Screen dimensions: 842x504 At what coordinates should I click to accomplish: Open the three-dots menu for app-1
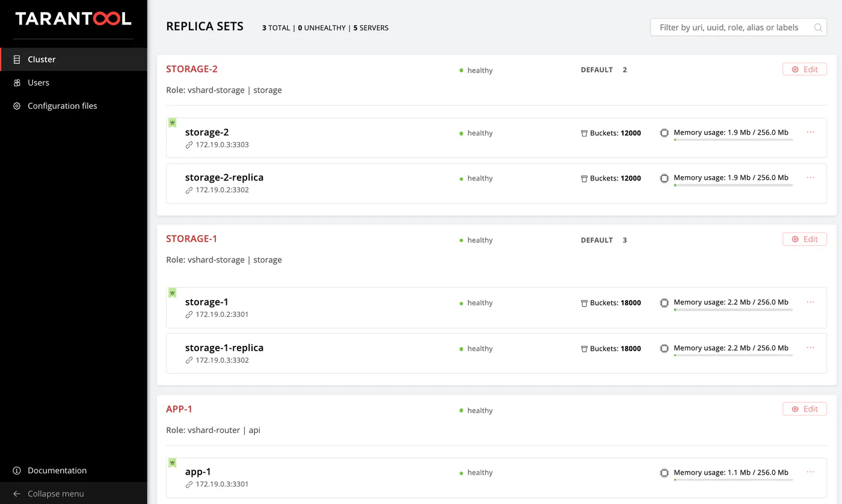[810, 472]
